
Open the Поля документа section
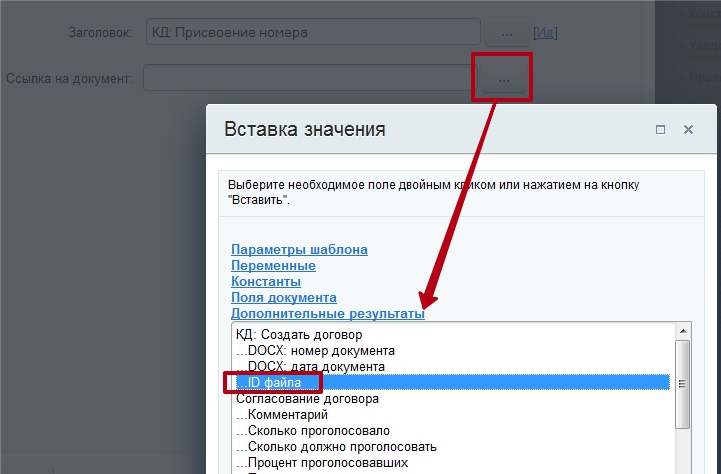tap(283, 297)
